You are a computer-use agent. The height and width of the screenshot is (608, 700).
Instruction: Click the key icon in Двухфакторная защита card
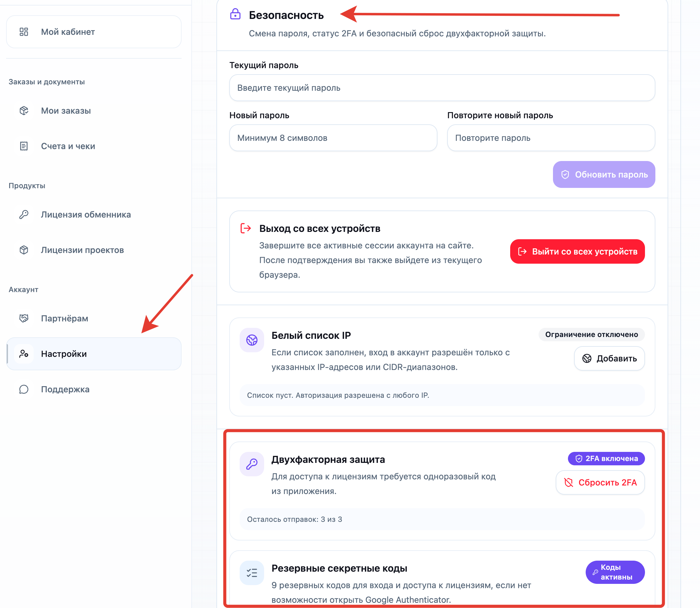(252, 464)
